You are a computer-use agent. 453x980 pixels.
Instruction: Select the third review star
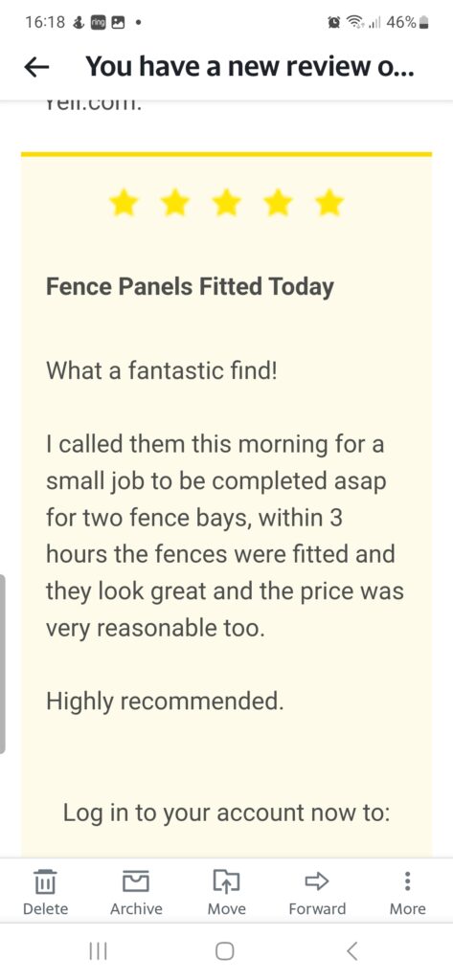(226, 203)
